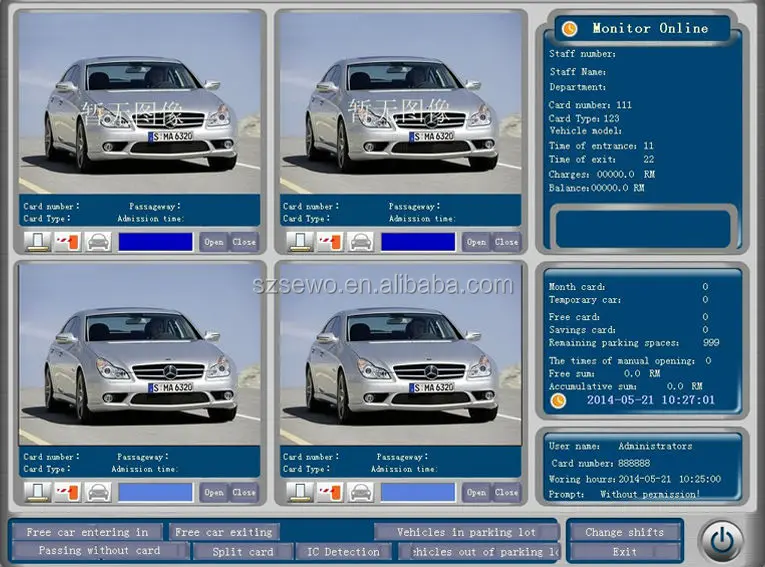Viewport: 765px width, 567px height.
Task: Open the gate for the top-left camera
Action: (x=213, y=242)
